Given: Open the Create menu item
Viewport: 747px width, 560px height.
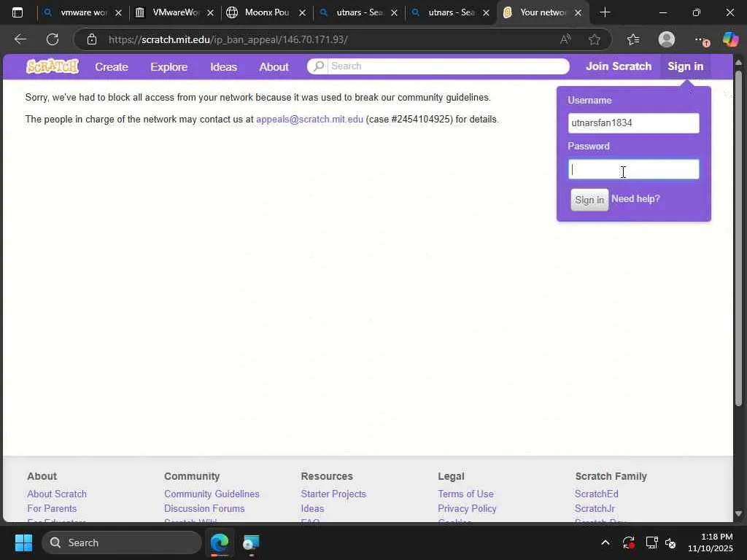Looking at the screenshot, I should [112, 66].
